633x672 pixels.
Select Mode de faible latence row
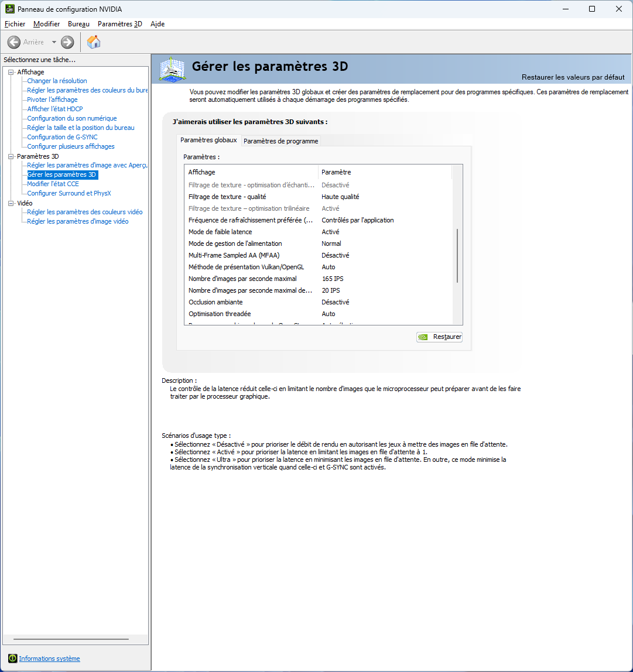coord(318,232)
